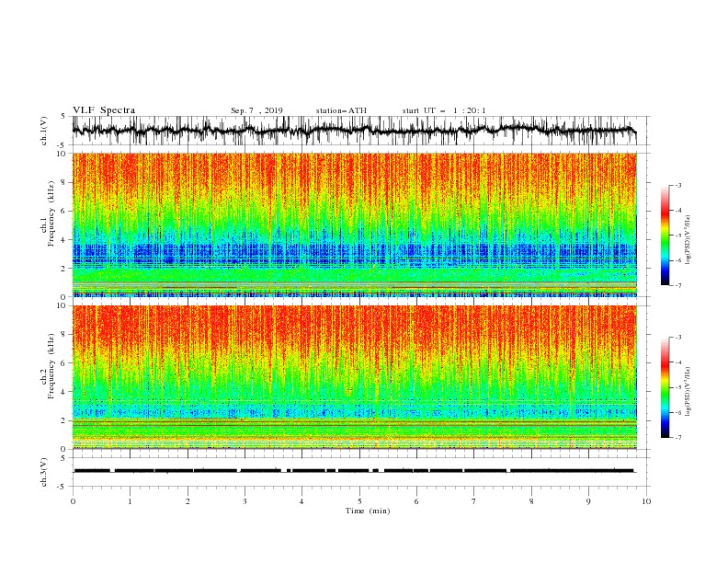728x563 pixels.
Task: Click the "-5" label on ch.1 color bar
Action: 677,236
